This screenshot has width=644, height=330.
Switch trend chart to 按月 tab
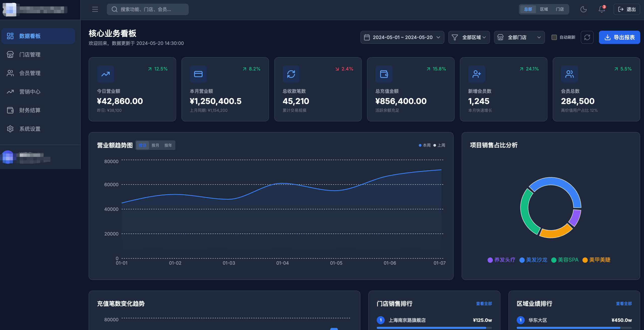pos(155,145)
